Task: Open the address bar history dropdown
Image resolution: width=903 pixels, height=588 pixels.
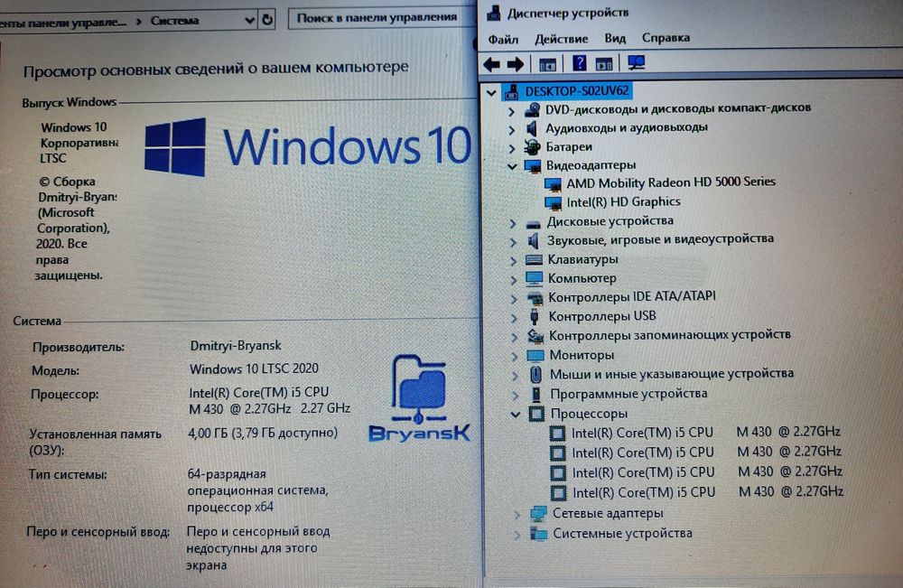Action: tap(249, 20)
